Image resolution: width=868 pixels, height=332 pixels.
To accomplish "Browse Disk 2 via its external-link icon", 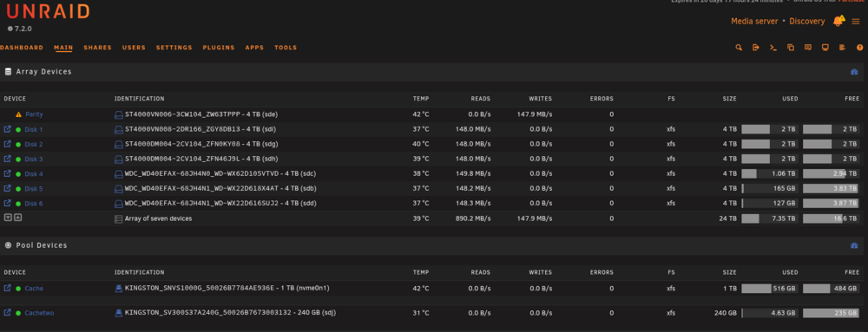I will click(7, 144).
